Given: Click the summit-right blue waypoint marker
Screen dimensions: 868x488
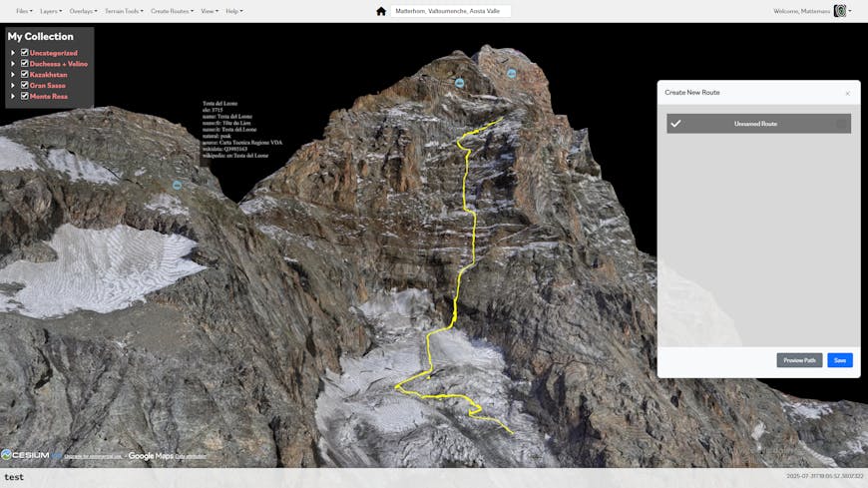Looking at the screenshot, I should coord(512,73).
